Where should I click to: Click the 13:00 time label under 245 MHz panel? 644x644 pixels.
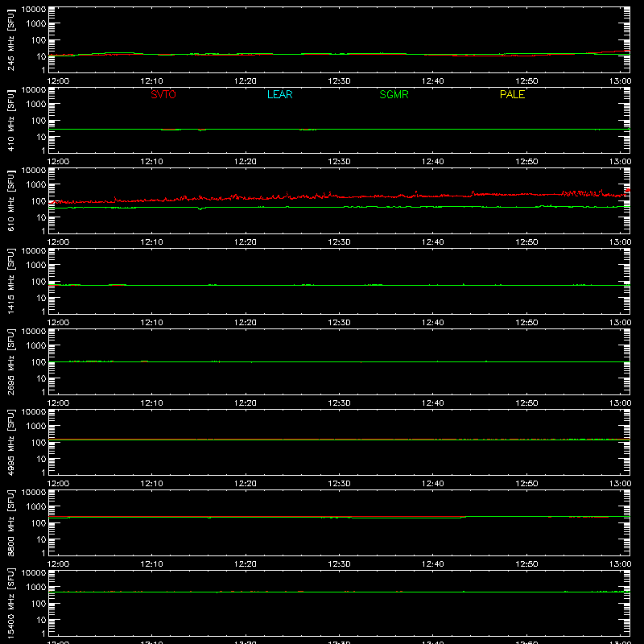point(620,81)
